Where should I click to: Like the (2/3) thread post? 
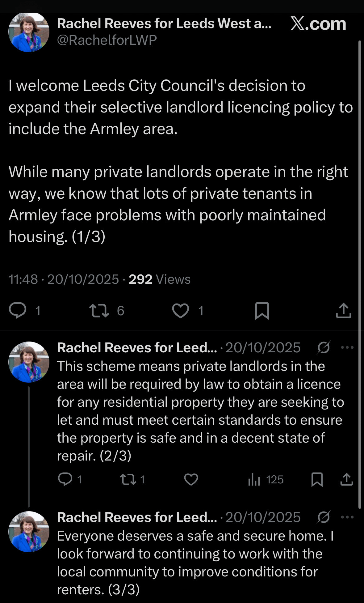[191, 479]
